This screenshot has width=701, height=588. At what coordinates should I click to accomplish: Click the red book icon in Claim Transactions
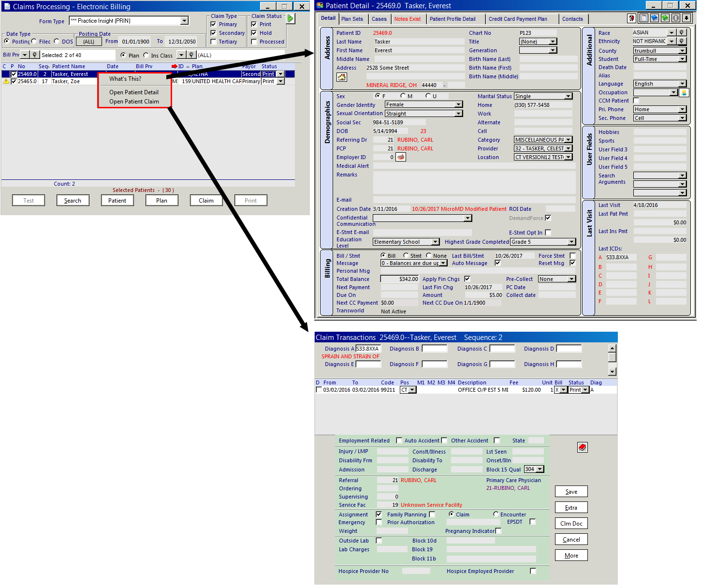tap(583, 447)
